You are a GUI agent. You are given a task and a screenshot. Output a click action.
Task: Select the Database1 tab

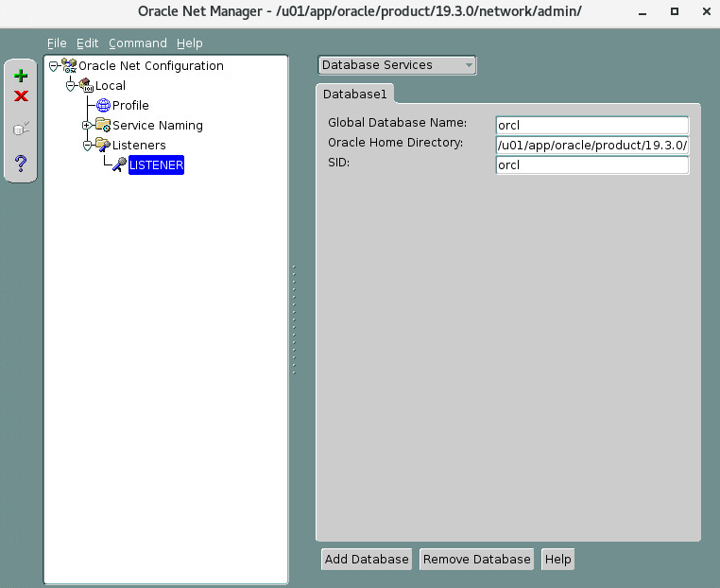[x=355, y=95]
